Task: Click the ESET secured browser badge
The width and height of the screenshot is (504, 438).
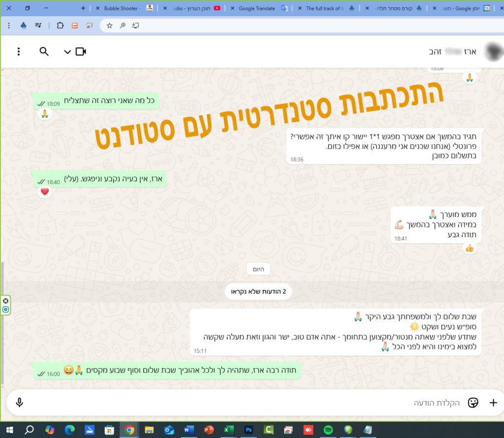Action: (5, 310)
